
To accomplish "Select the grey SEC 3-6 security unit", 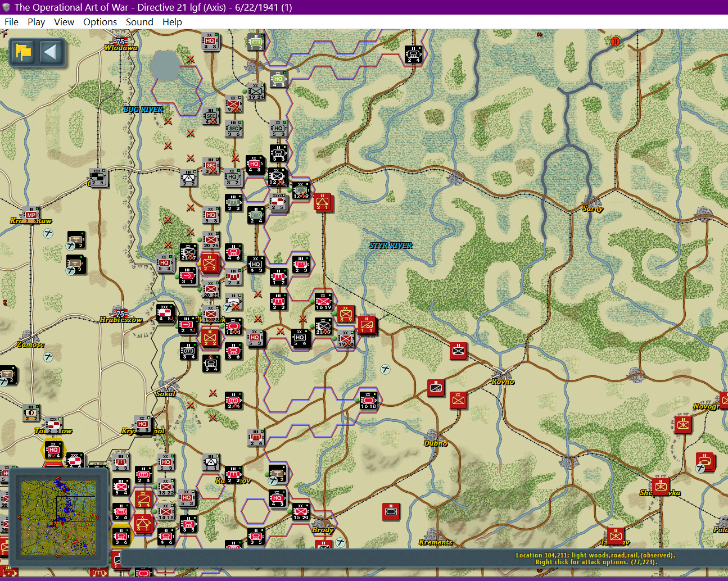I will 233,129.
